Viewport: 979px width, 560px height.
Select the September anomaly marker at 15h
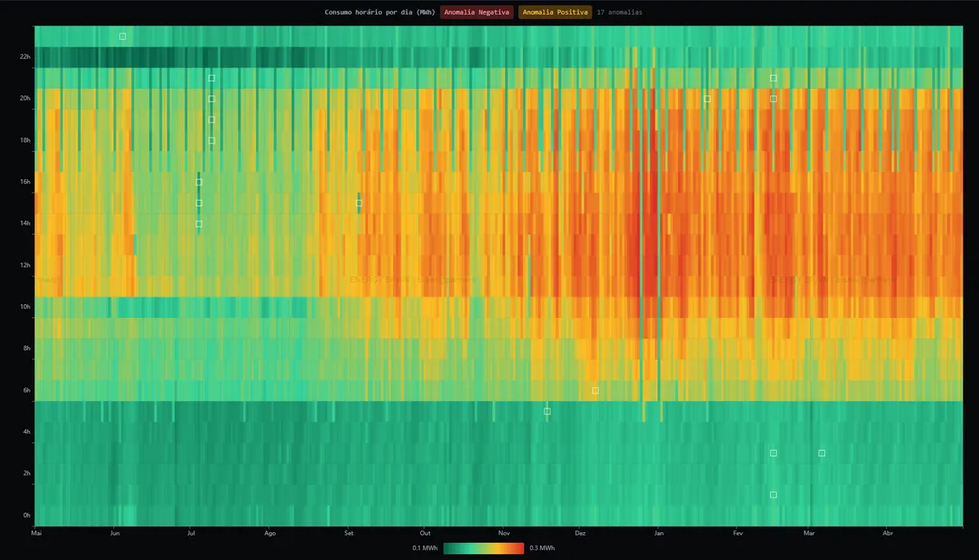(358, 203)
